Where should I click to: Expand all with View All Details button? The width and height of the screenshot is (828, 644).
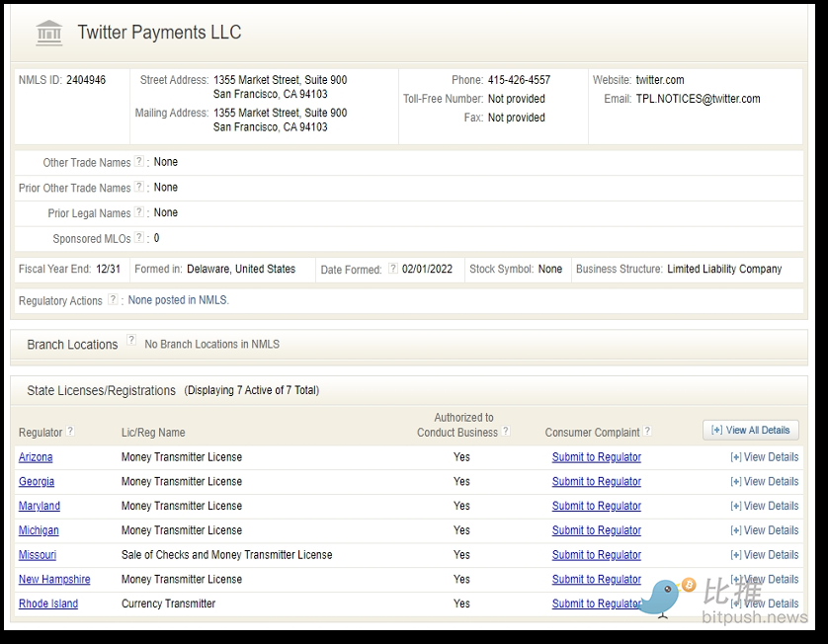[x=751, y=431]
